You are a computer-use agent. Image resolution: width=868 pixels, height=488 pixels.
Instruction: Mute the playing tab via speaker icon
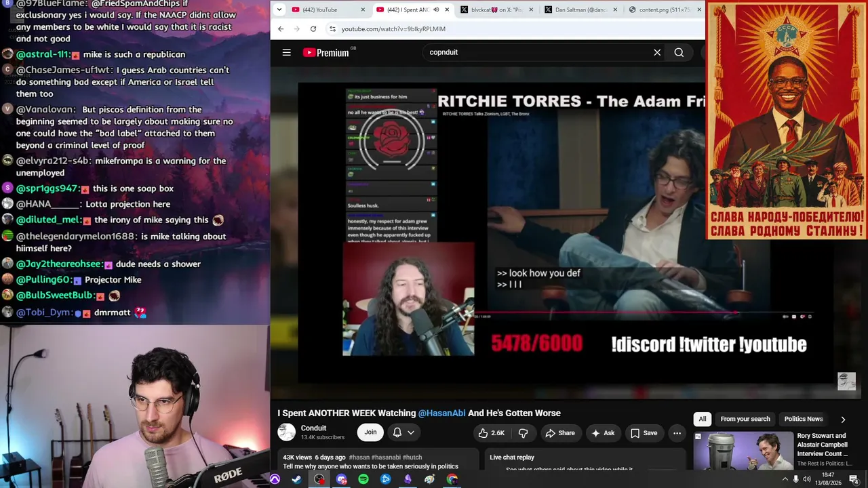[436, 9]
